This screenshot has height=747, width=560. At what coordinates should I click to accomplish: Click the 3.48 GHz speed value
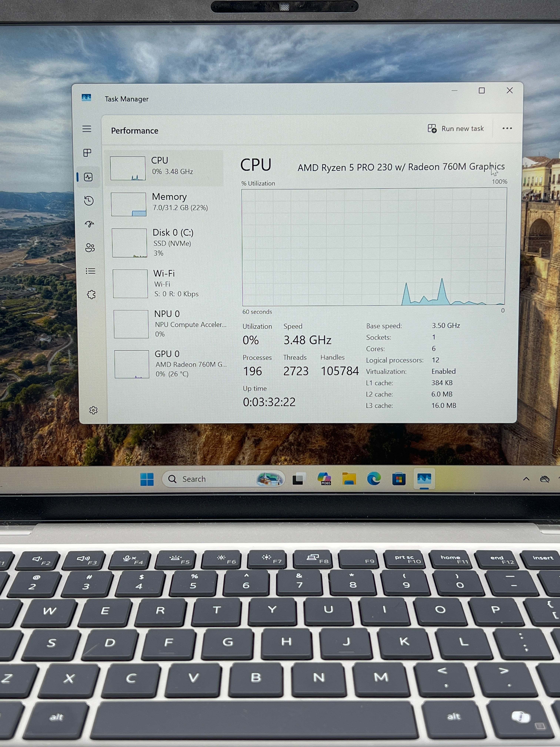tap(307, 340)
